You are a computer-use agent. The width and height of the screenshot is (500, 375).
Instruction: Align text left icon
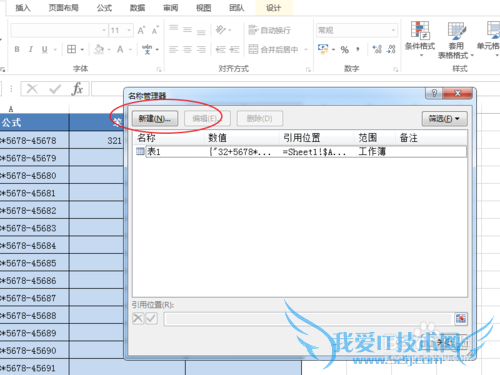(174, 50)
